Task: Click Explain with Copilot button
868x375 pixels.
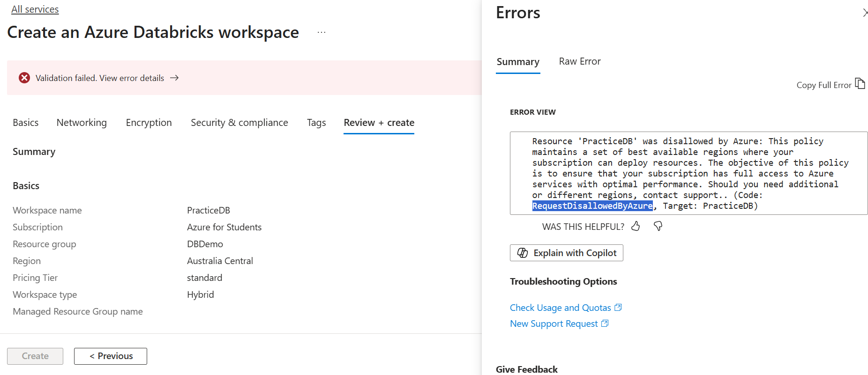Action: pos(567,253)
